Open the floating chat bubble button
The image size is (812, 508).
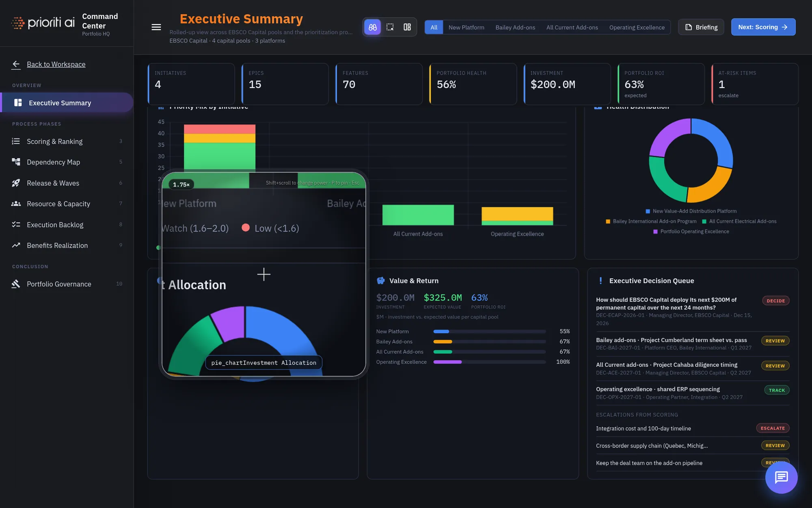pyautogui.click(x=781, y=477)
